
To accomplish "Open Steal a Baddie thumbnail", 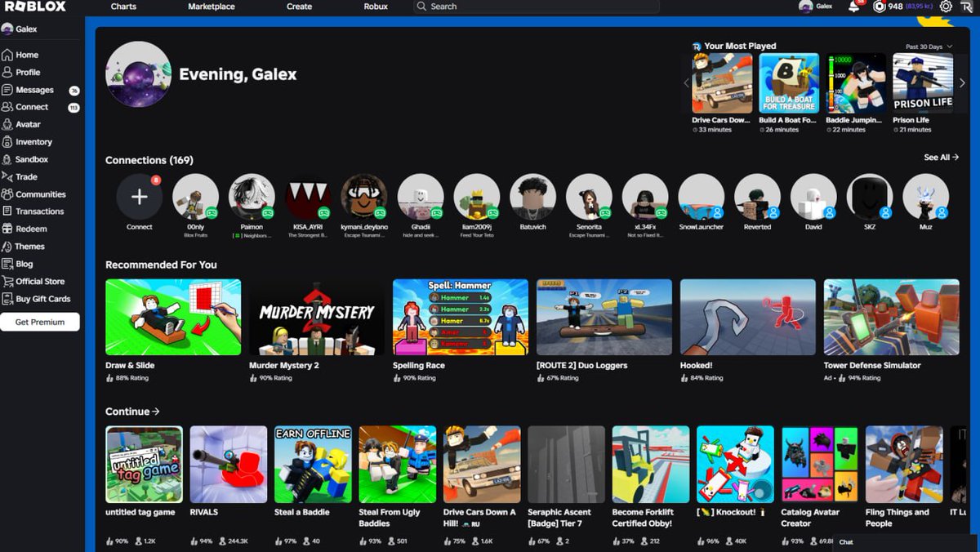I will click(x=313, y=464).
